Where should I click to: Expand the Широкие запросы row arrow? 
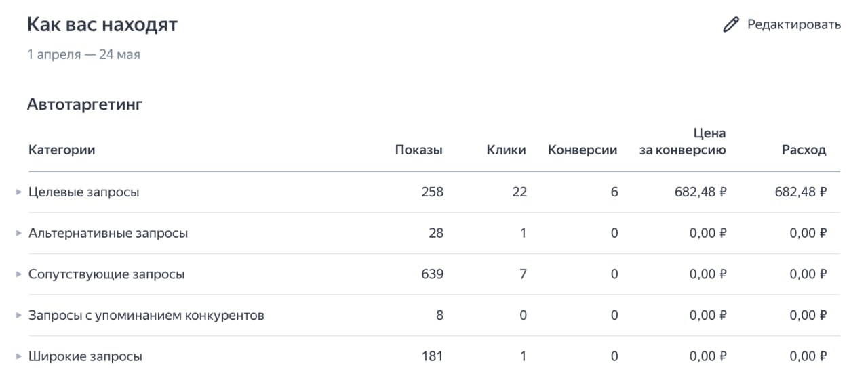tap(19, 356)
